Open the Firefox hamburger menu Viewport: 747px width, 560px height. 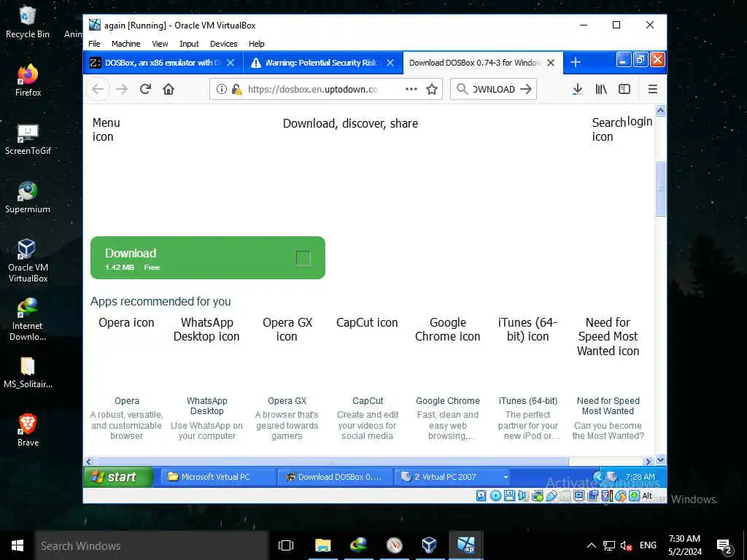(653, 89)
